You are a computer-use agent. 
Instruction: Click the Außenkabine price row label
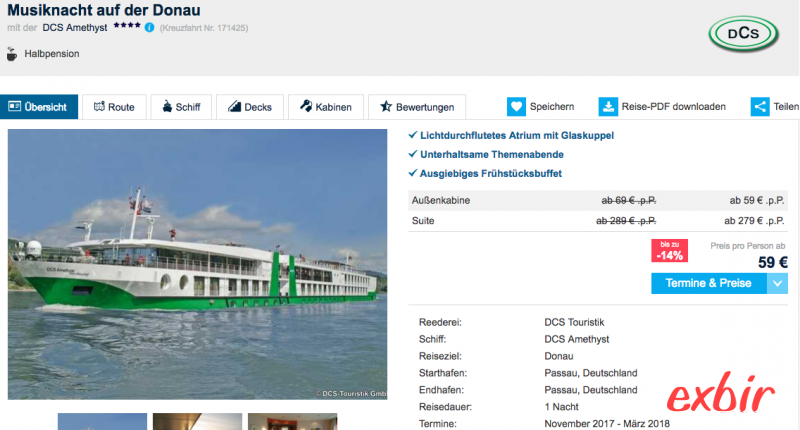pyautogui.click(x=441, y=200)
